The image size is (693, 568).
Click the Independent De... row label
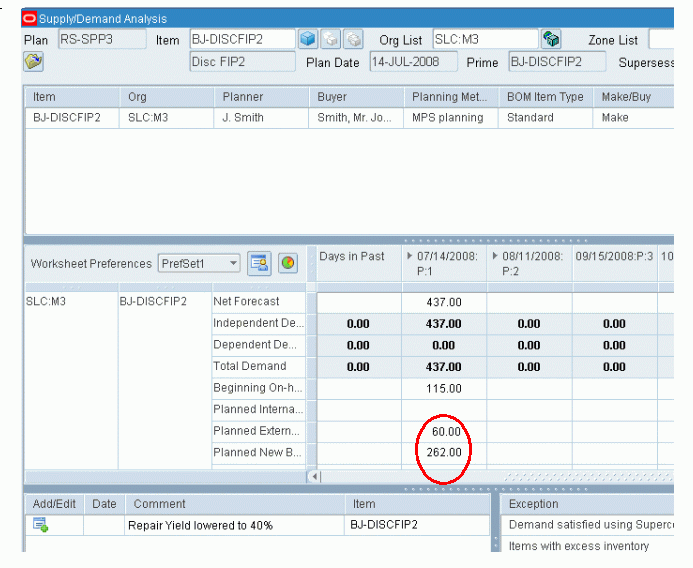point(259,323)
